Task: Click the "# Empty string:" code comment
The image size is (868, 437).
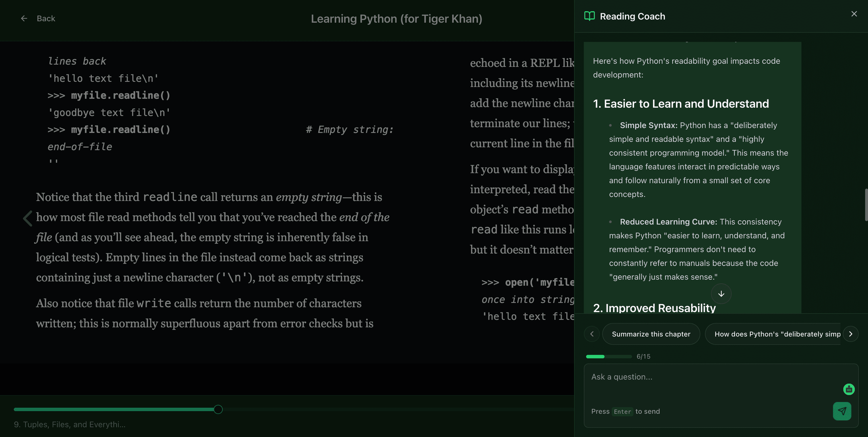Action: point(350,130)
